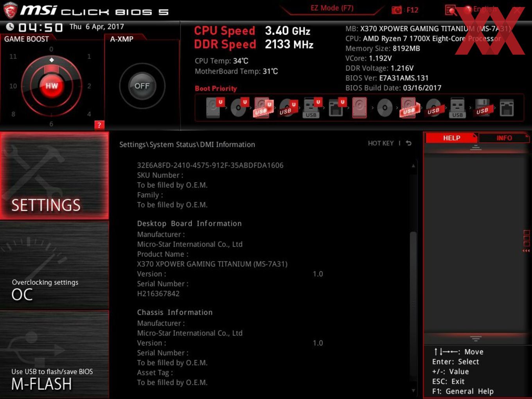Click the Chassis Version 1.0 value
The height and width of the screenshot is (399, 532).
318,343
